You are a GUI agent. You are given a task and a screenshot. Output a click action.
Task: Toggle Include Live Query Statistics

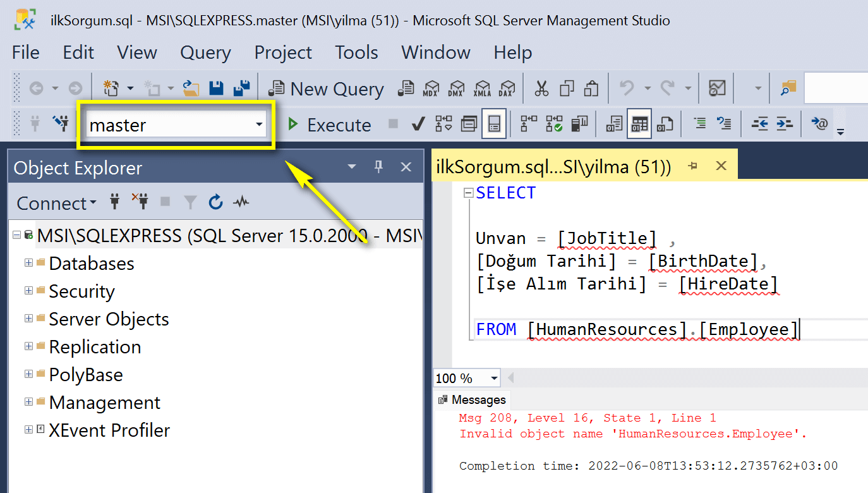555,124
